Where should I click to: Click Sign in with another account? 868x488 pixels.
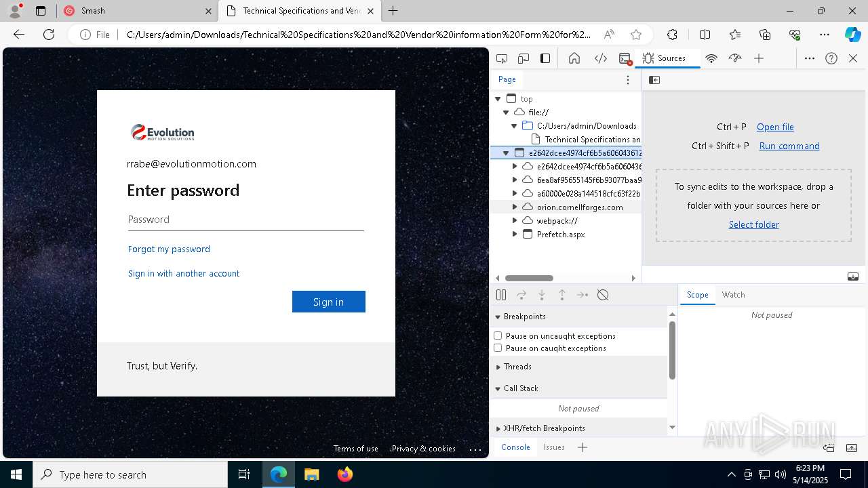[x=184, y=273]
